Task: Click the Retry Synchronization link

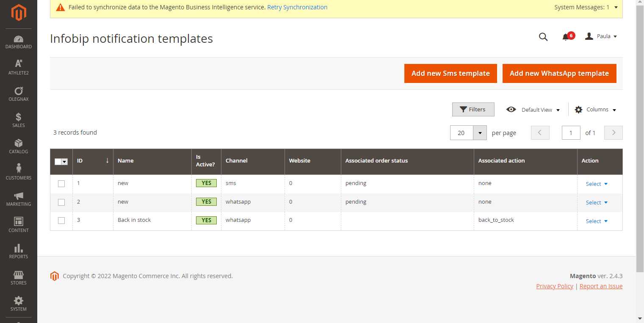Action: coord(297,7)
